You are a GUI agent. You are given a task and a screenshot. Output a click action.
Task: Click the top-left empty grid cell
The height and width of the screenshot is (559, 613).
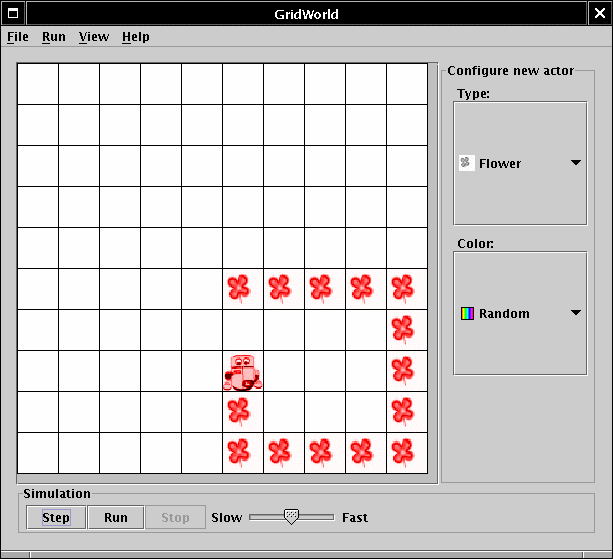point(38,84)
